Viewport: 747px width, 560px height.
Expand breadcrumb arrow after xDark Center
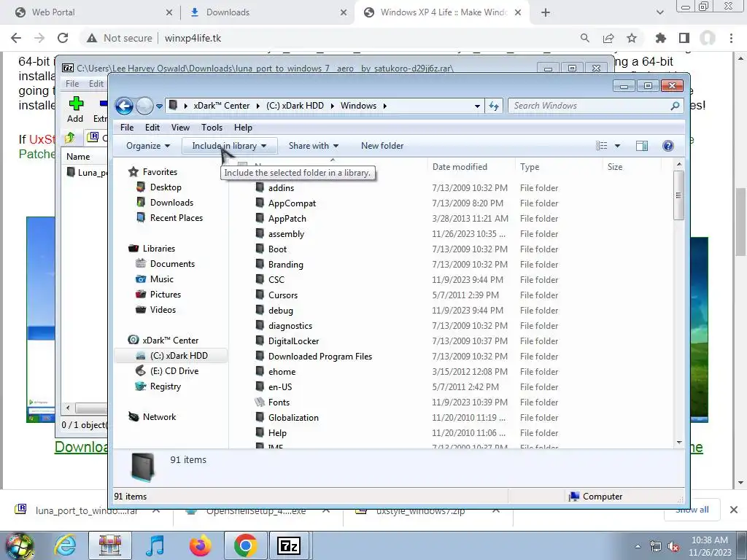pos(258,106)
